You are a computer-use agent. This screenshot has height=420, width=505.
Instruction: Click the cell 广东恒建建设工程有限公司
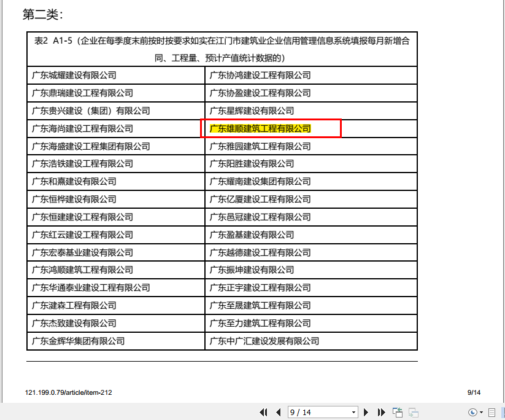pyautogui.click(x=116, y=217)
